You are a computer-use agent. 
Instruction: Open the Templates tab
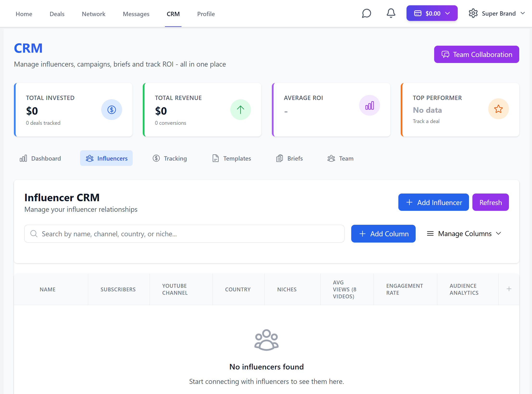coord(232,158)
